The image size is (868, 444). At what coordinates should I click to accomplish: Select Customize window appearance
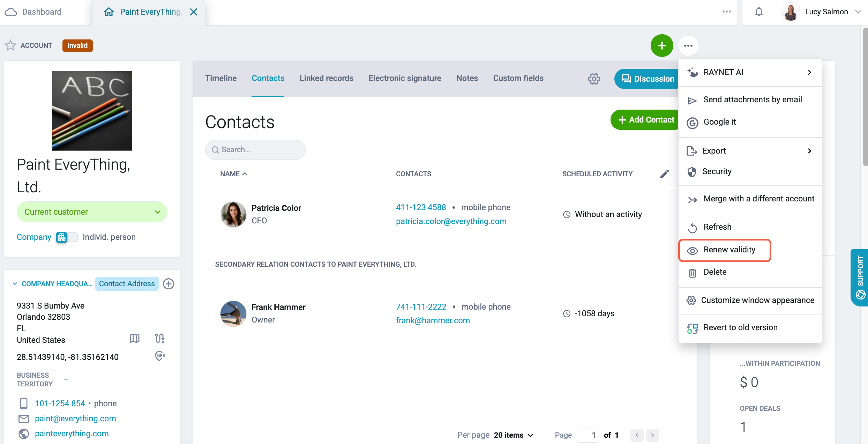pos(750,301)
